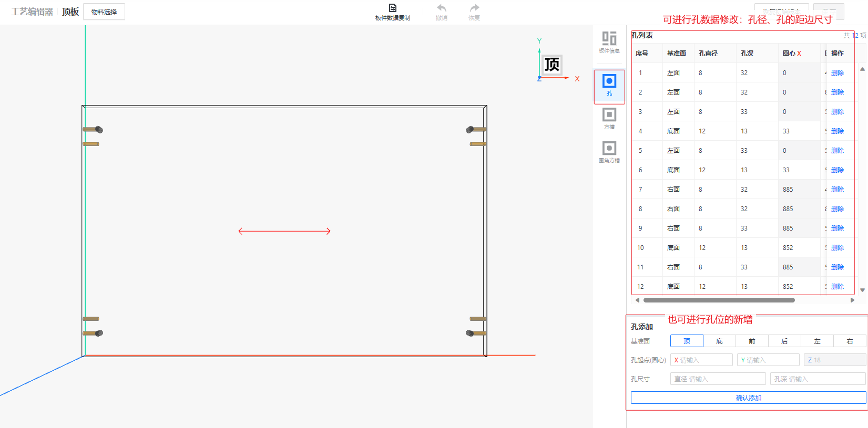Viewport: 868px width, 428px height.
Task: Click the hole table horizontal scrollbar
Action: pyautogui.click(x=719, y=300)
